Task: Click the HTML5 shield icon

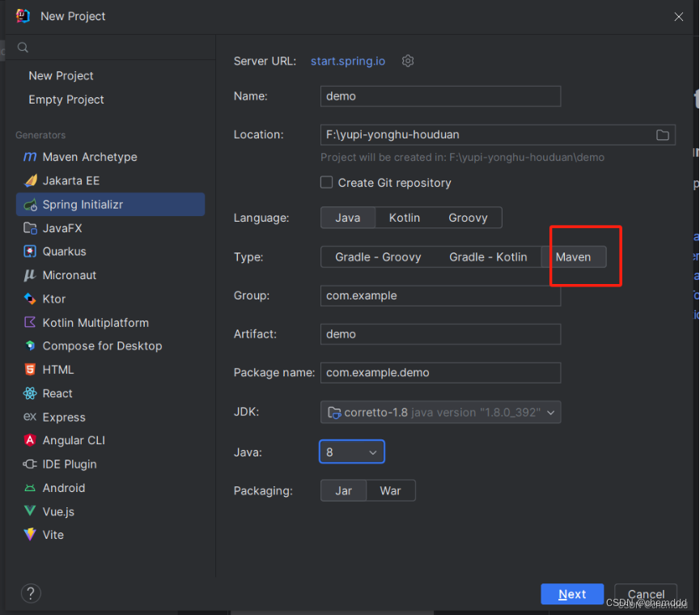Action: (30, 369)
